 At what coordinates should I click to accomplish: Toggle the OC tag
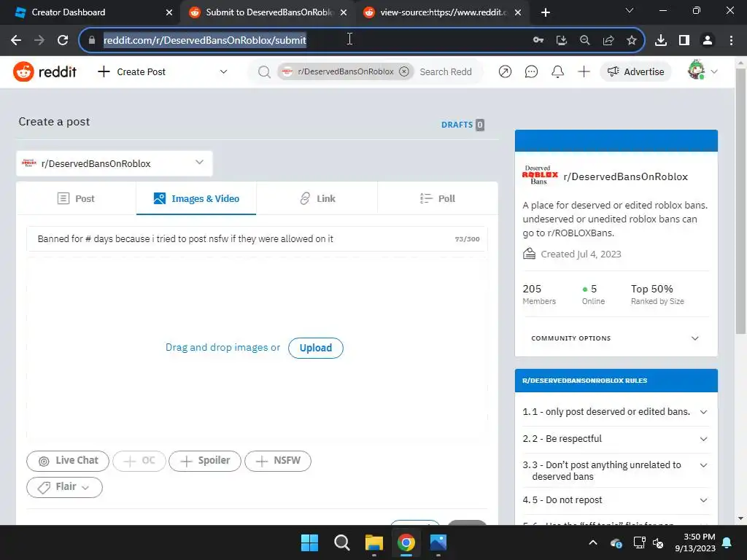(x=139, y=461)
